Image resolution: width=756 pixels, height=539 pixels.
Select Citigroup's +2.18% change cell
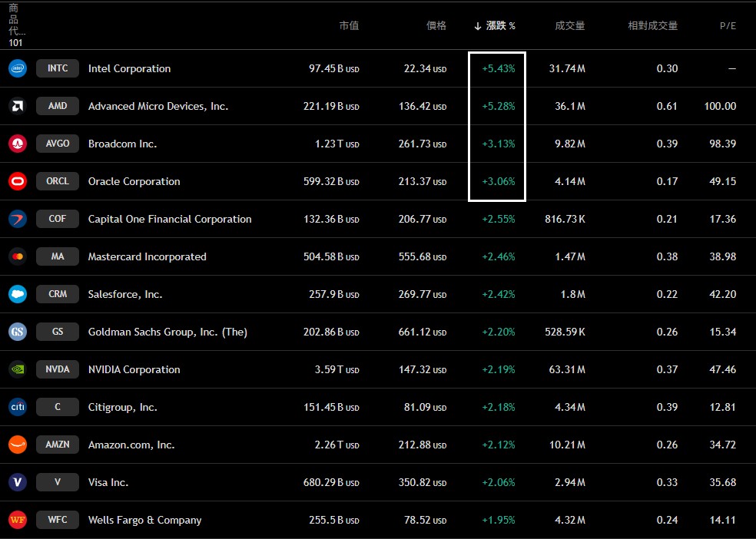(498, 407)
